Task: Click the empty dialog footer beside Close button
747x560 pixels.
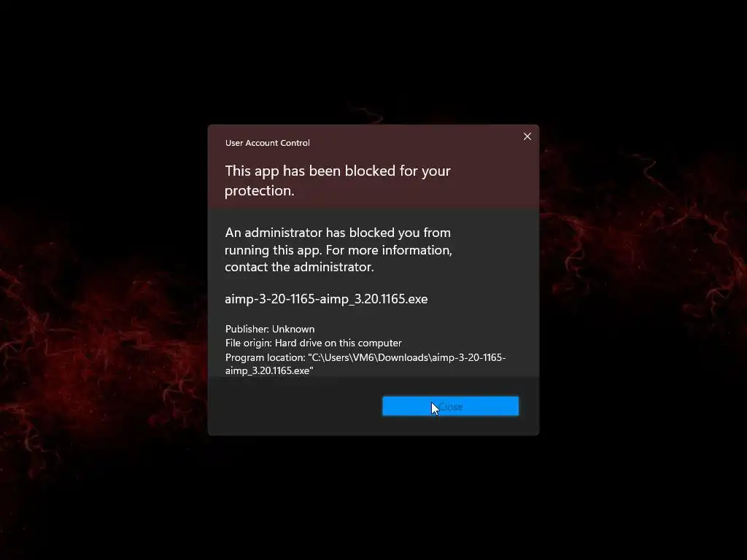Action: (295, 405)
